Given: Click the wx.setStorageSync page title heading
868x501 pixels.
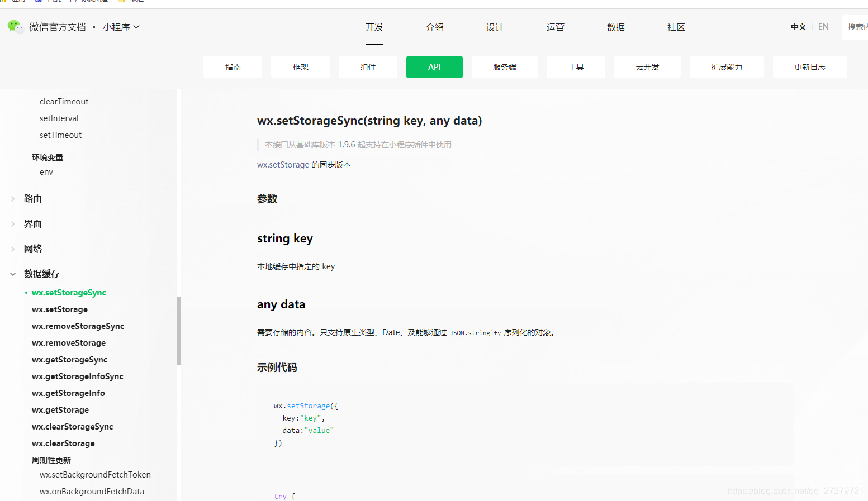Looking at the screenshot, I should coord(369,121).
